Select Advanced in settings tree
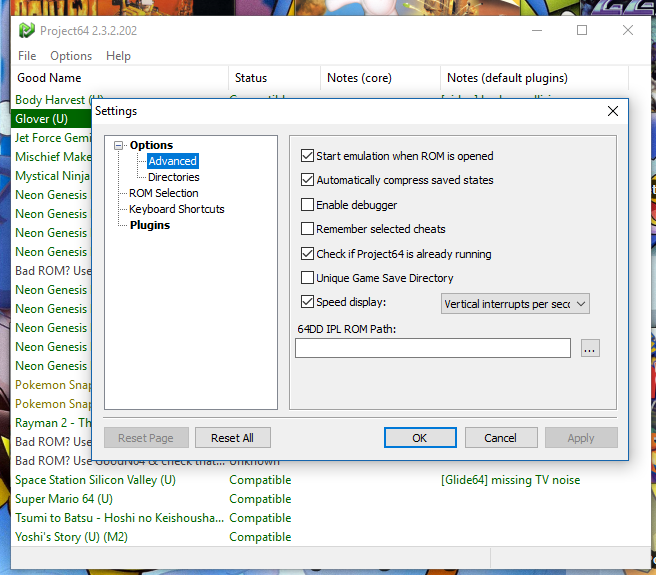Image resolution: width=656 pixels, height=575 pixels. click(x=172, y=161)
